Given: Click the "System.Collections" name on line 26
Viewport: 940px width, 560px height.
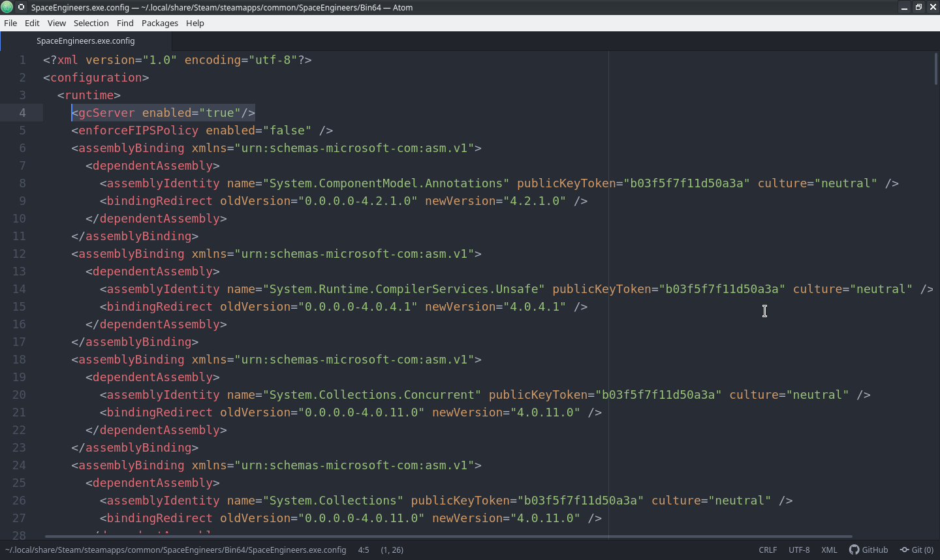Looking at the screenshot, I should tap(333, 501).
